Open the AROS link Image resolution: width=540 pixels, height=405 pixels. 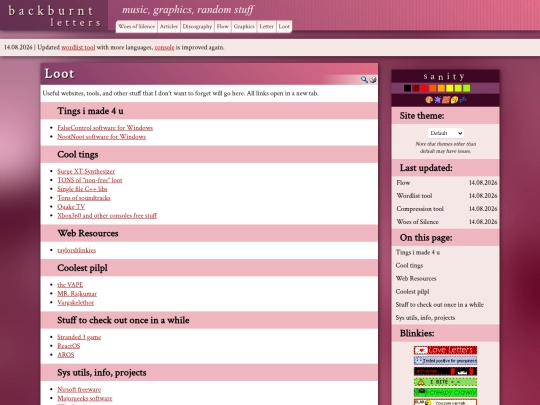click(65, 355)
